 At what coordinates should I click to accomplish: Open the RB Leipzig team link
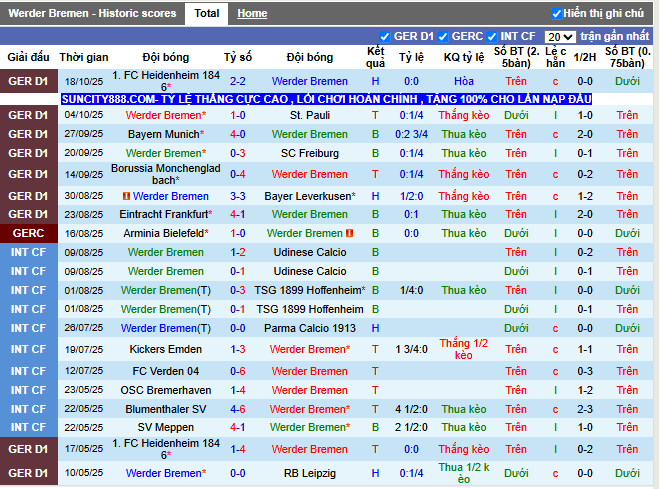309,473
